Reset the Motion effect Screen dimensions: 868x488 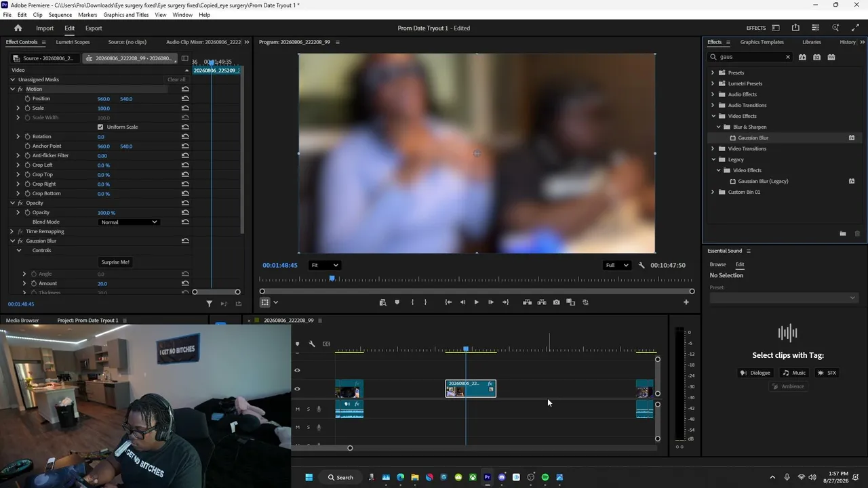click(x=185, y=89)
